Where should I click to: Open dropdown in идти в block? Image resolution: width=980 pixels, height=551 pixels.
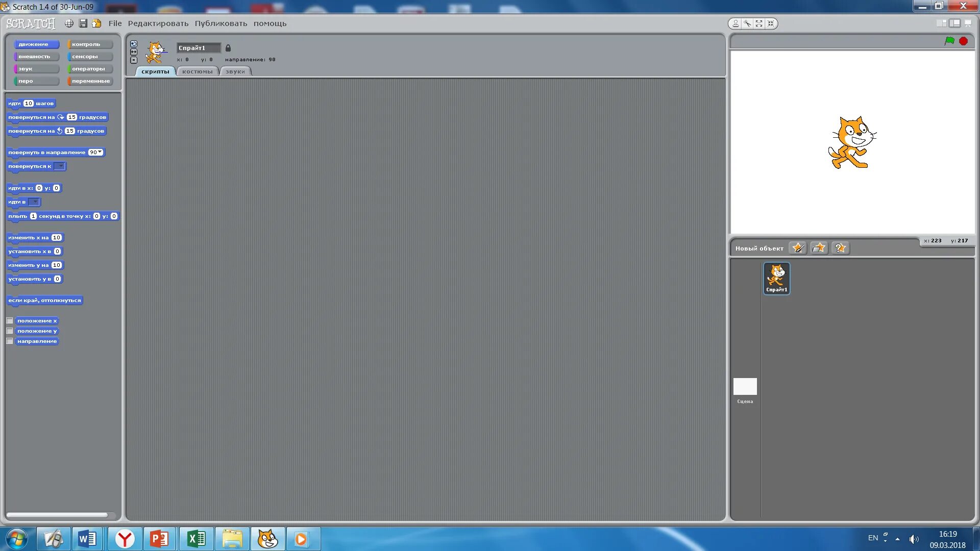34,202
